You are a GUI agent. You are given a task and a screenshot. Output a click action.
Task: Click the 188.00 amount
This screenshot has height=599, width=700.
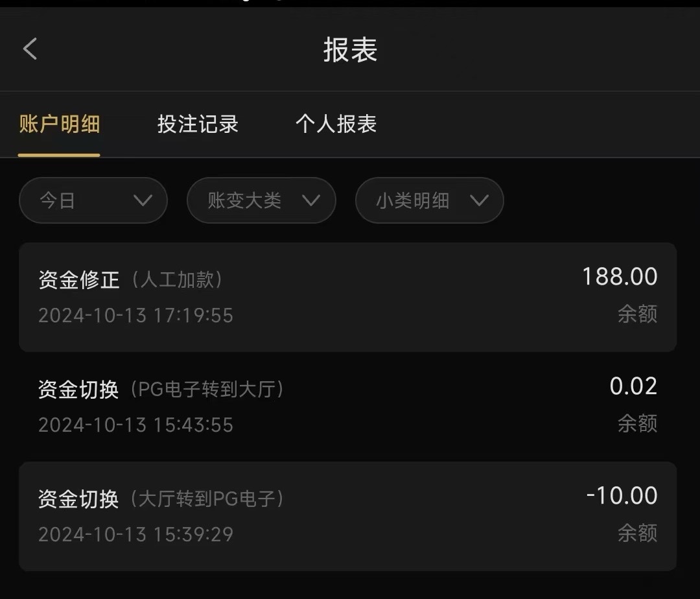620,277
